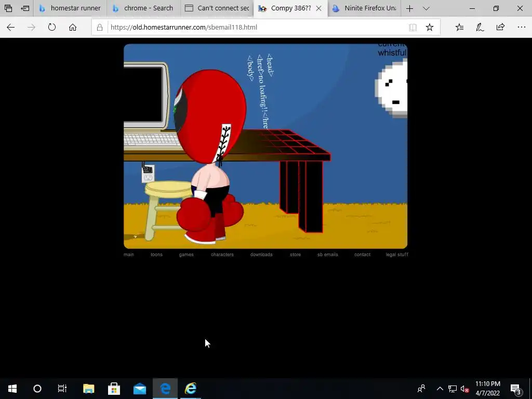Open Microsoft Store from taskbar
This screenshot has height=399, width=532.
[x=114, y=389]
